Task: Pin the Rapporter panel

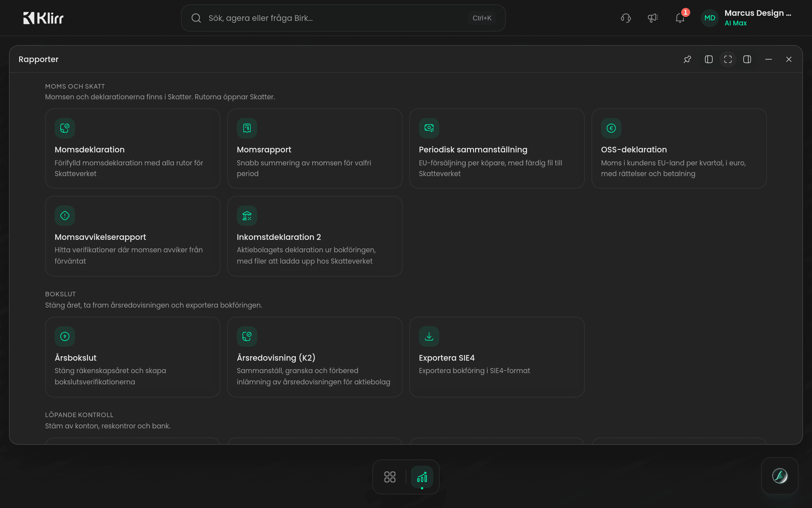Action: (x=687, y=60)
